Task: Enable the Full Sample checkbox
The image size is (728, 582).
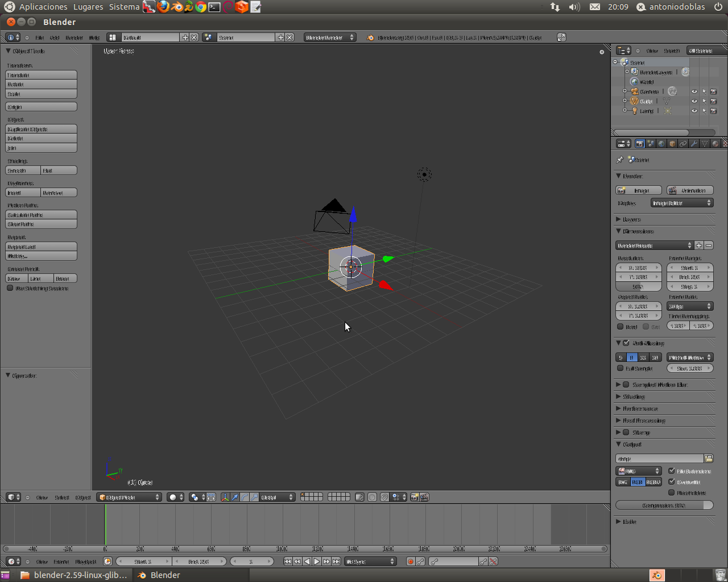Action: tap(621, 368)
